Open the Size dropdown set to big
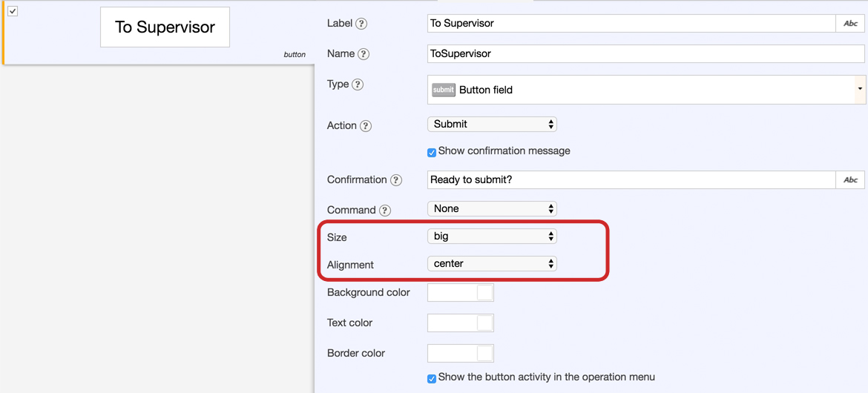This screenshot has height=393, width=868. (x=492, y=237)
